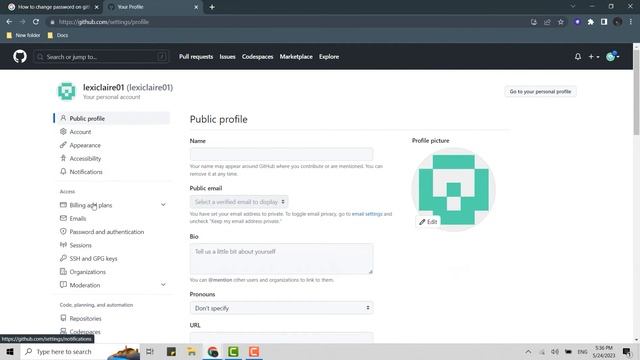640x360 pixels.
Task: Open the Pronouns dropdown
Action: tap(281, 308)
